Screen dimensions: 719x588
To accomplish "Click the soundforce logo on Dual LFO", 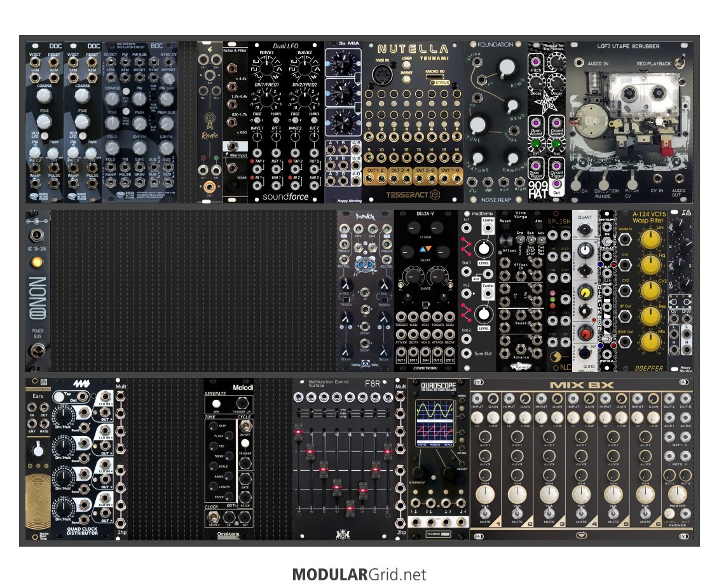I will coord(285,197).
